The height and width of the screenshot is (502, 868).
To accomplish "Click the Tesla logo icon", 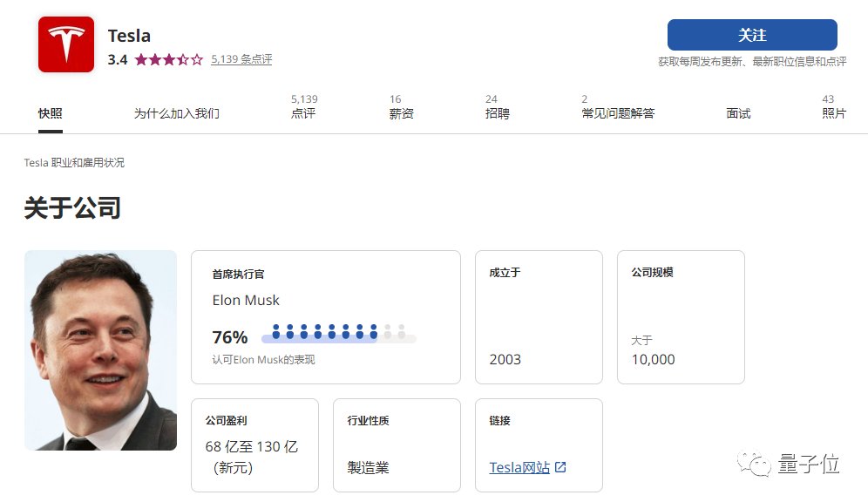I will point(65,44).
